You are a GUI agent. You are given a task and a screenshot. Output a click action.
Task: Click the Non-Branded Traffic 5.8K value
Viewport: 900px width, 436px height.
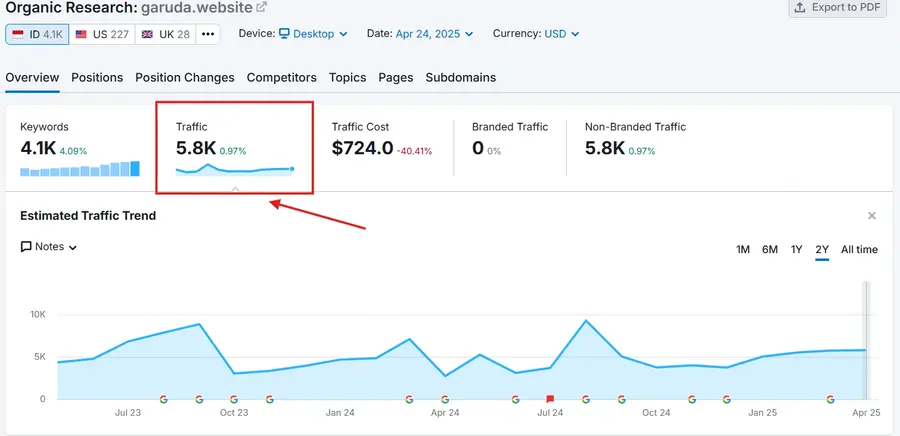(x=604, y=149)
